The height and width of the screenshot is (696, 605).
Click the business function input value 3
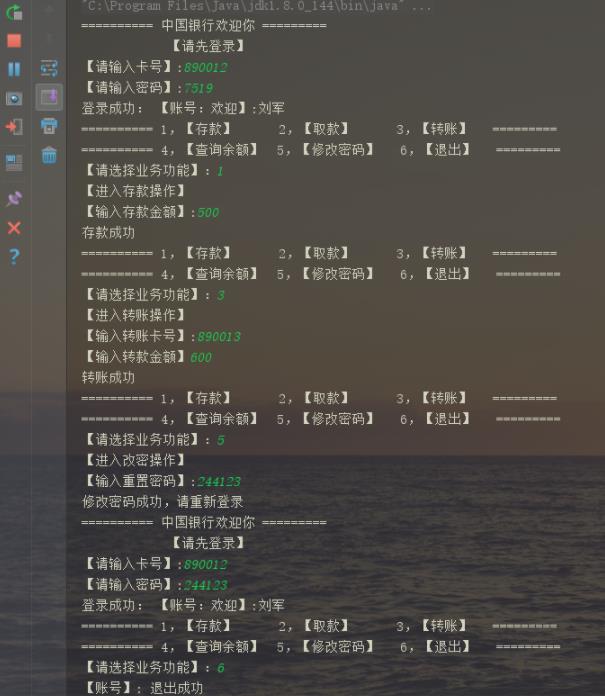tap(221, 295)
